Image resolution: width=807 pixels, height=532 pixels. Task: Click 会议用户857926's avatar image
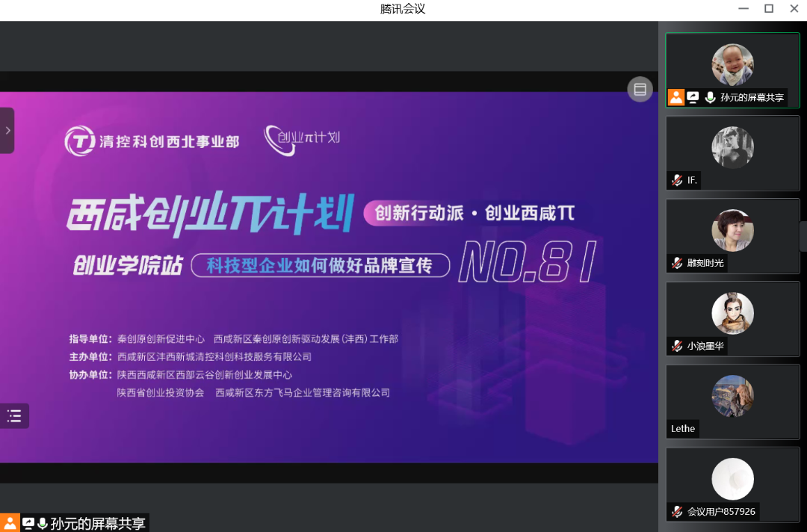click(732, 478)
